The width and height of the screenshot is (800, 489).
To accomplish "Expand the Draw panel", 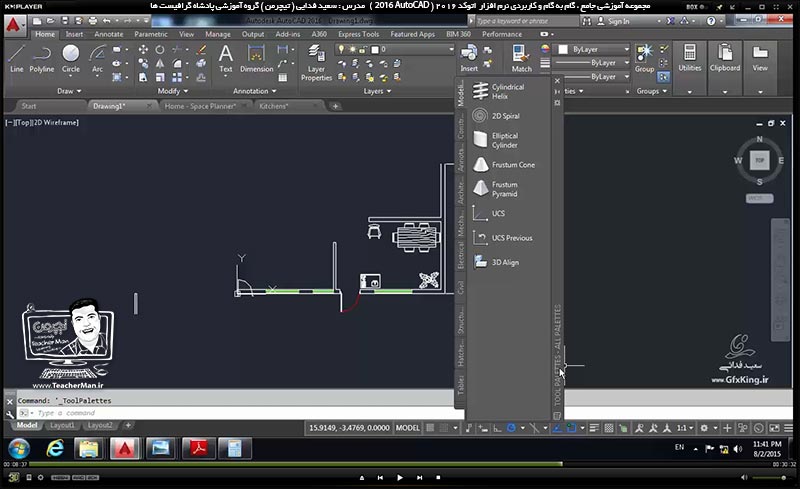I will tap(69, 91).
